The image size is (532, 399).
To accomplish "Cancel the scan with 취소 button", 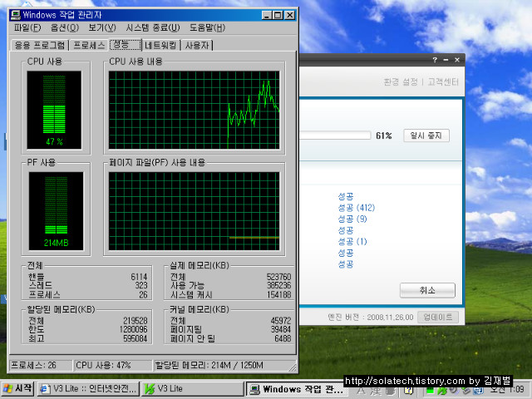I will [x=427, y=290].
